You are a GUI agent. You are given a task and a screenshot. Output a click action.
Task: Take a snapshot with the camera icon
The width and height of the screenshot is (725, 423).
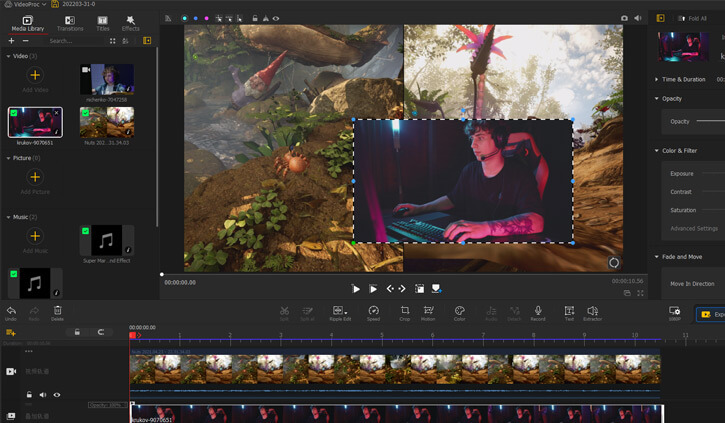625,18
